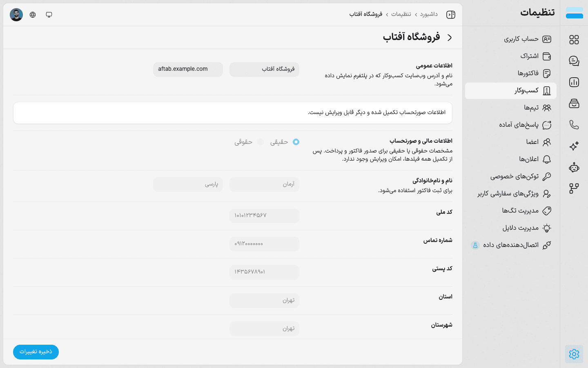This screenshot has width=588, height=368.
Task: Click the کسب‌وکار building icon
Action: [x=547, y=91]
